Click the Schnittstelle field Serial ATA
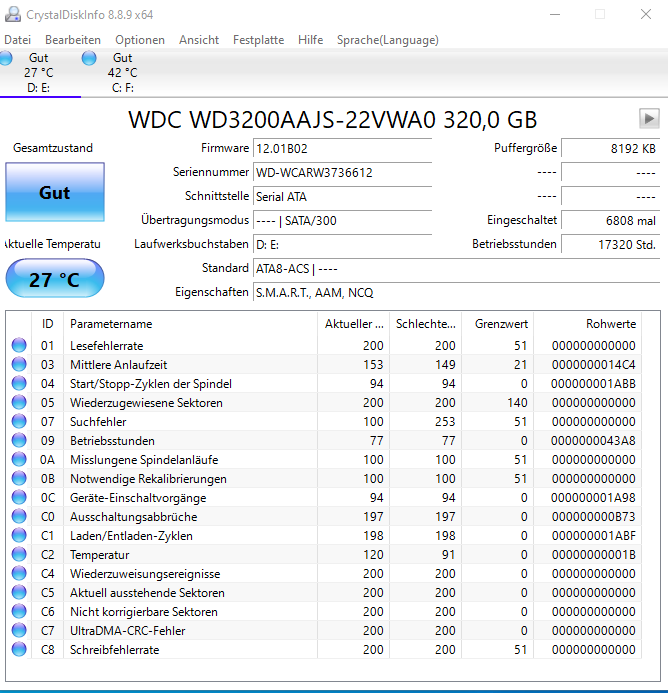This screenshot has width=668, height=693. click(343, 197)
